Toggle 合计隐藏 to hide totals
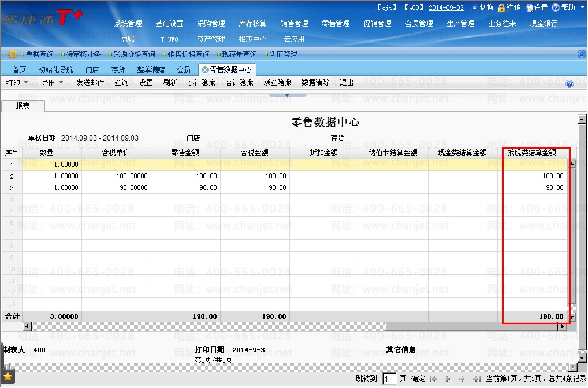 click(x=239, y=83)
